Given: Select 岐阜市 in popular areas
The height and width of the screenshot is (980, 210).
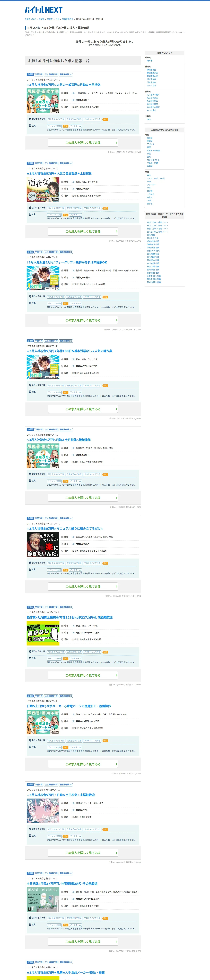Looking at the screenshot, I should pyautogui.click(x=150, y=61).
